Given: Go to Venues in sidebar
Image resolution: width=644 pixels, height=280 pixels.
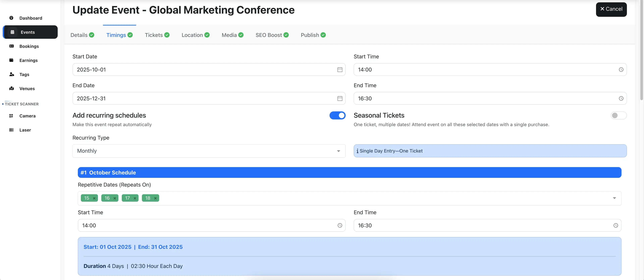Looking at the screenshot, I should click(x=27, y=89).
